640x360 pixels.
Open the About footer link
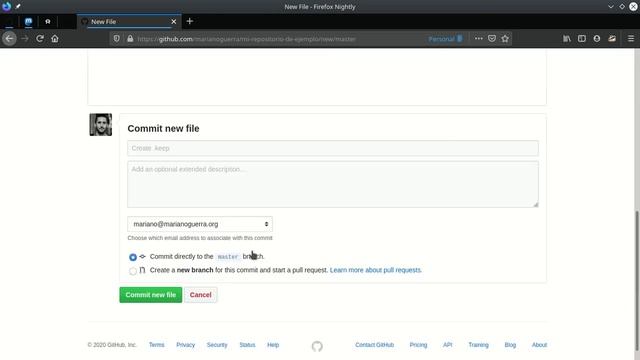tap(539, 345)
